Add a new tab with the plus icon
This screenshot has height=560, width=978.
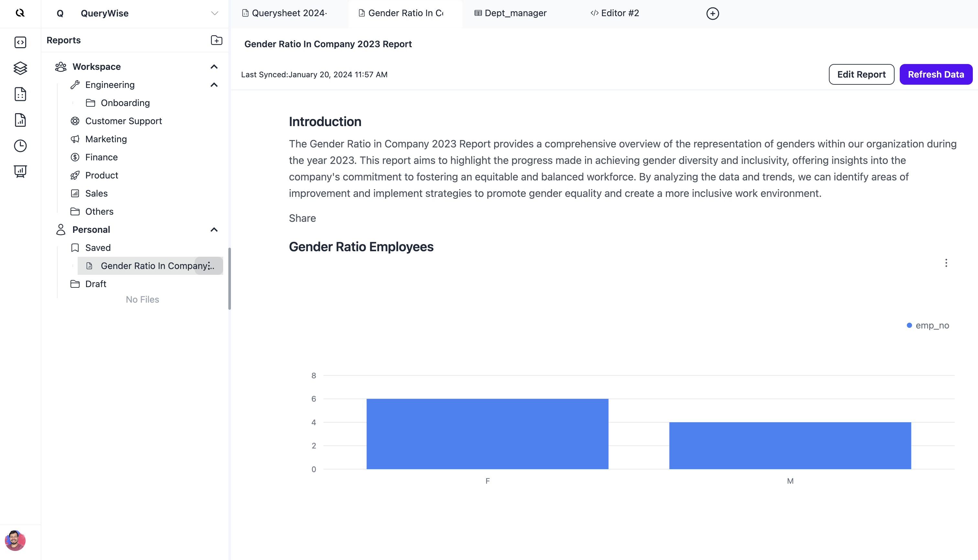712,14
